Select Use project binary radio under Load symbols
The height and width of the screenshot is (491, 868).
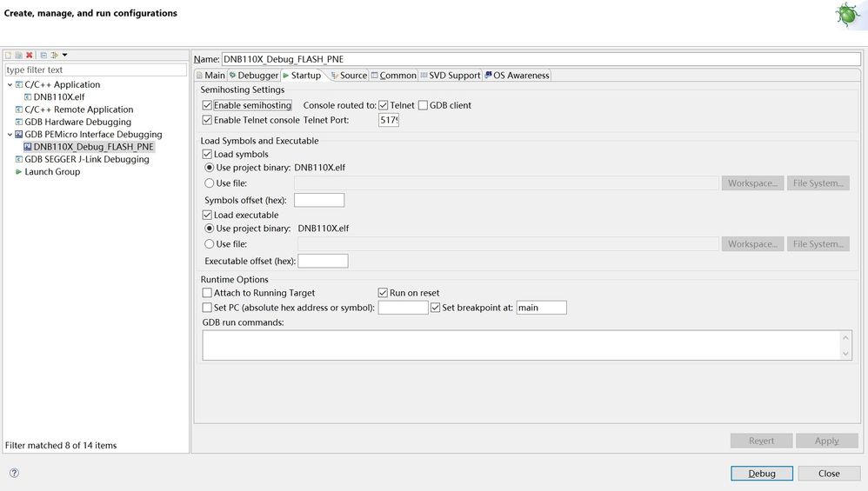click(x=210, y=168)
